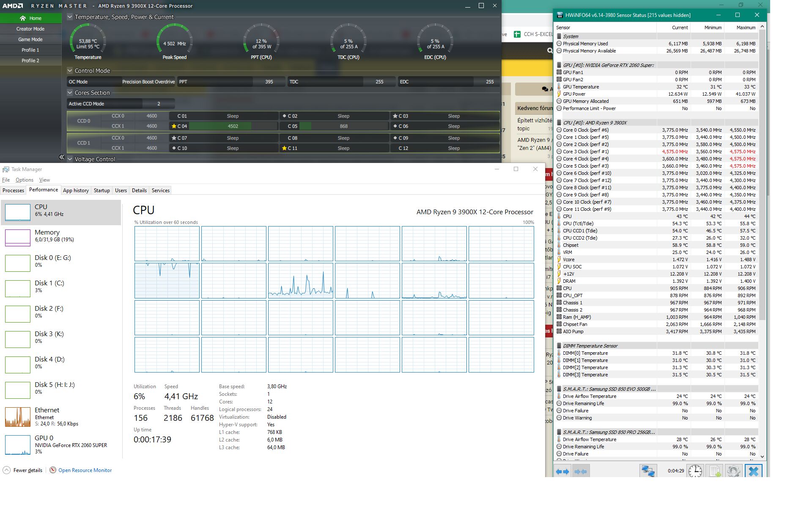
Task: Select Ethernet performance item
Action: [x=61, y=417]
